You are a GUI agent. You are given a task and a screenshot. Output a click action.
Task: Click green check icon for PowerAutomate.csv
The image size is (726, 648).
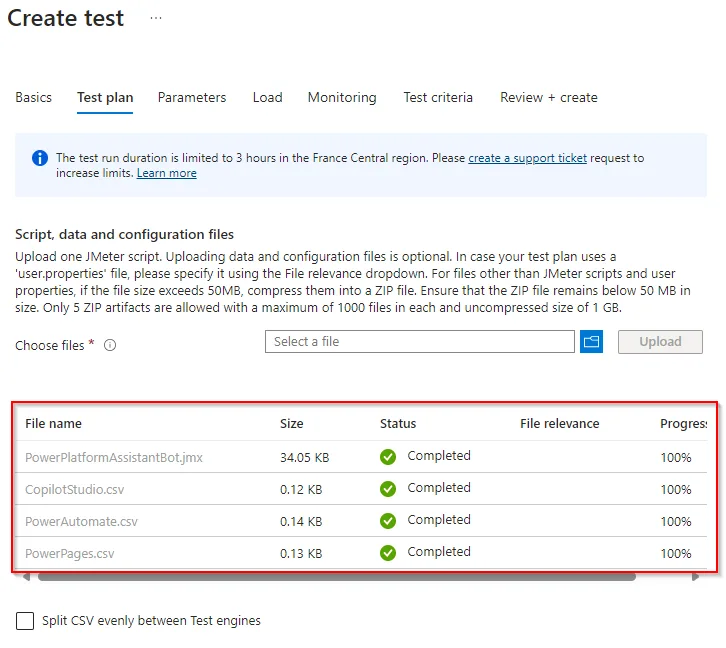(x=388, y=521)
